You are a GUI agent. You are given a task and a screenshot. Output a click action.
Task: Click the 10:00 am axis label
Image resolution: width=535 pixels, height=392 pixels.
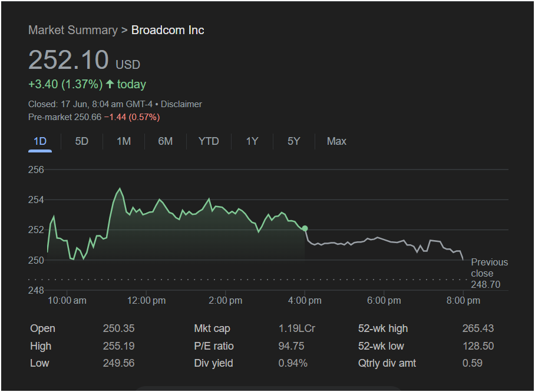[x=67, y=301]
